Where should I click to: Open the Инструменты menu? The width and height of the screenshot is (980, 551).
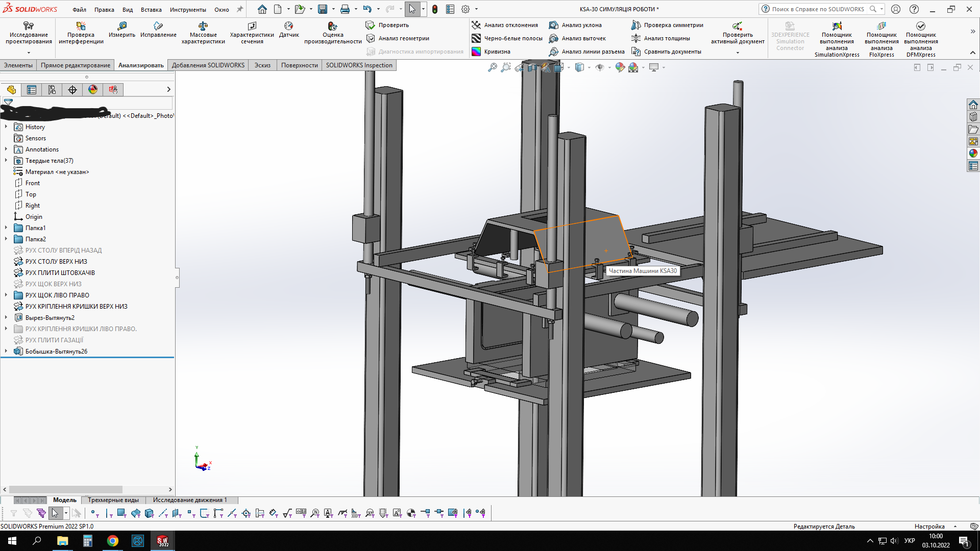pyautogui.click(x=188, y=10)
